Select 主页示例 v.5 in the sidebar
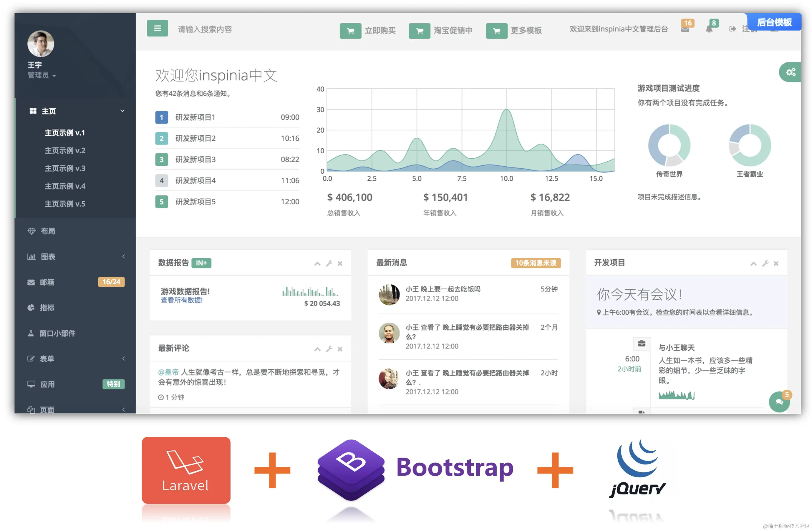The height and width of the screenshot is (531, 812). click(x=65, y=204)
